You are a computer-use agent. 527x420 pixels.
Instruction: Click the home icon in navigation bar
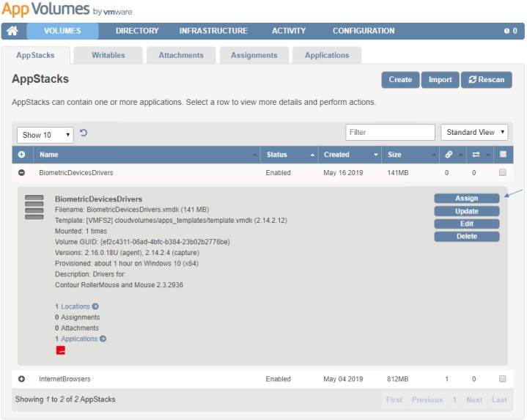13,31
